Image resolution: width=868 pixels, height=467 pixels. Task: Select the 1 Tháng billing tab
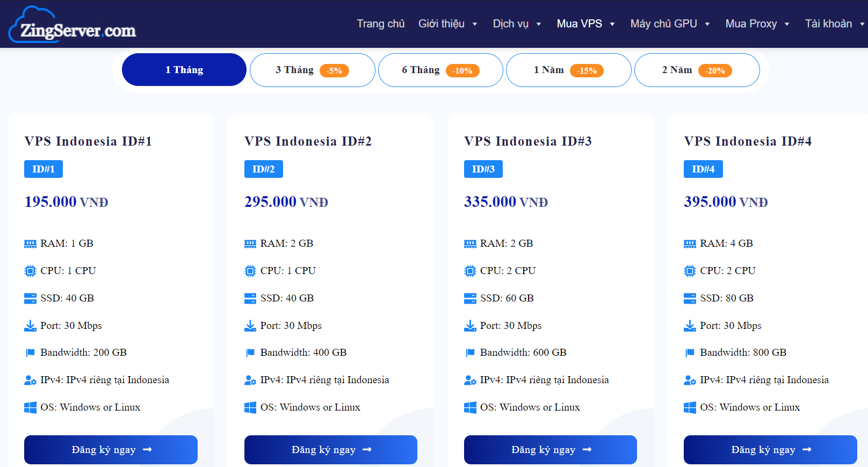click(184, 70)
